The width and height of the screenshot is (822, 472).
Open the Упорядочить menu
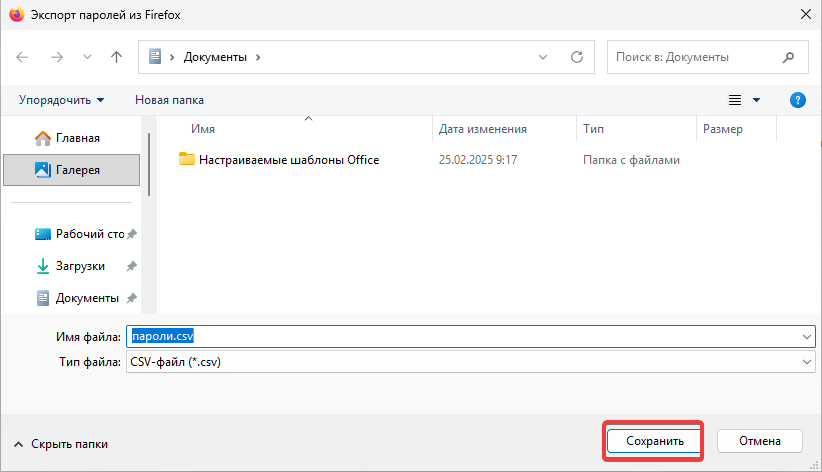pyautogui.click(x=61, y=100)
